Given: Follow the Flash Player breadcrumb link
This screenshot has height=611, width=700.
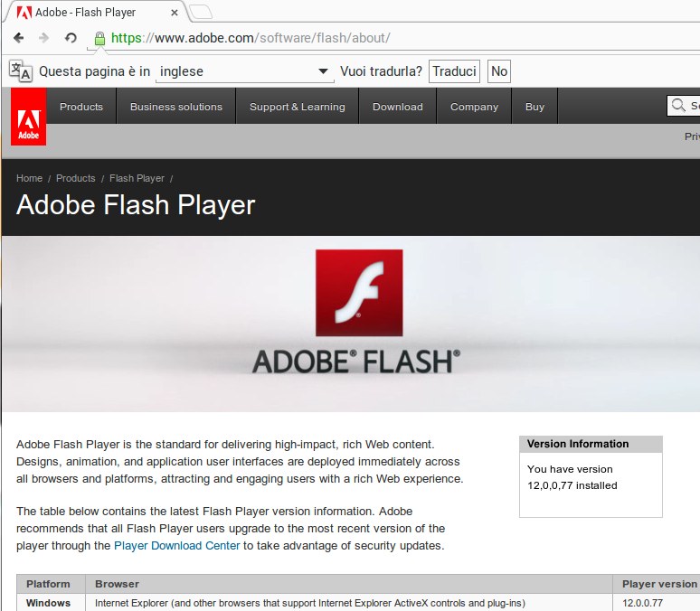Looking at the screenshot, I should click(x=137, y=178).
